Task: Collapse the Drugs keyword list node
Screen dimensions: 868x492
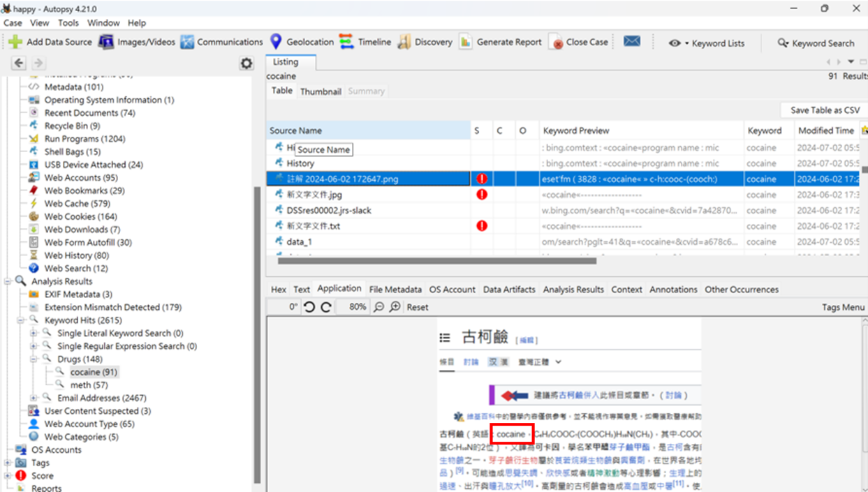Action: click(x=34, y=359)
